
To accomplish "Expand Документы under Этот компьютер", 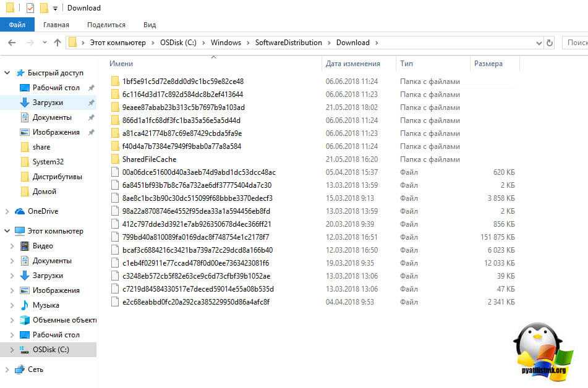I will tap(12, 261).
